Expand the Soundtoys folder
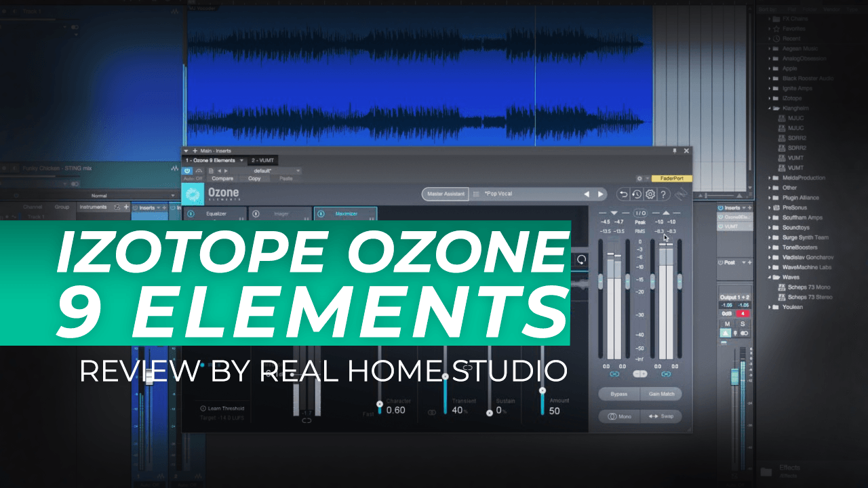868x488 pixels. (771, 228)
